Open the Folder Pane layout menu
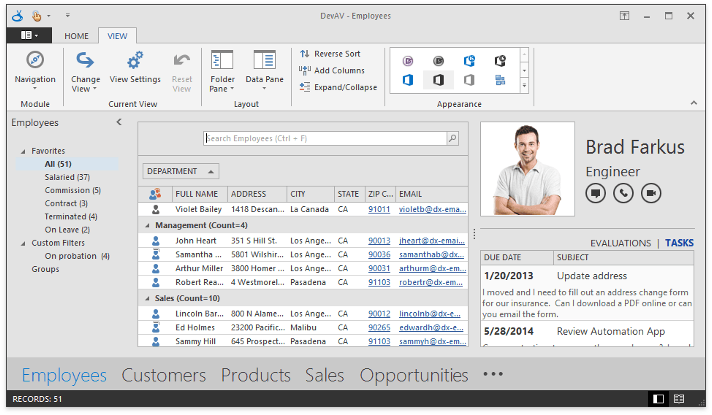This screenshot has height=415, width=712. (x=222, y=71)
